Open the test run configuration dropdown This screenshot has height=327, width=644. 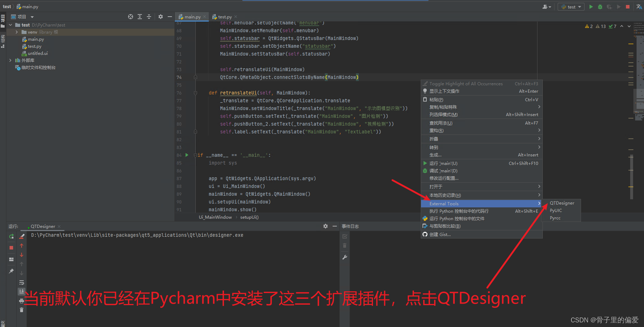click(571, 7)
